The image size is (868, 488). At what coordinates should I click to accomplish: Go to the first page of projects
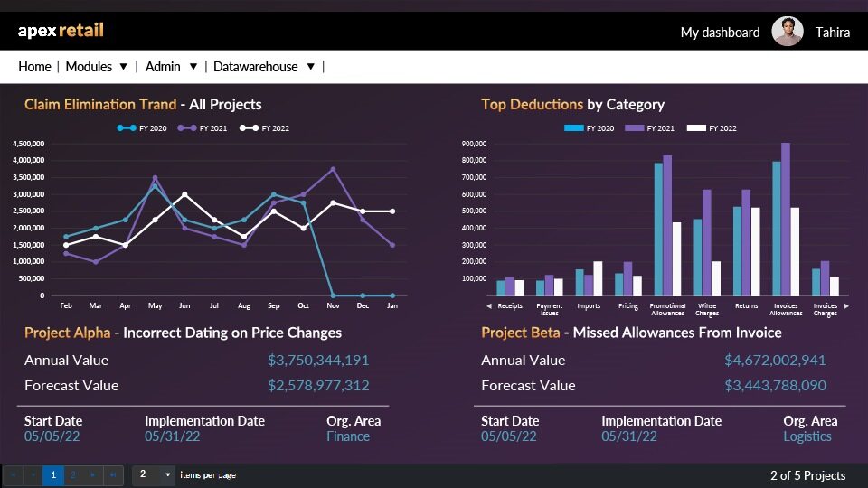(x=14, y=474)
